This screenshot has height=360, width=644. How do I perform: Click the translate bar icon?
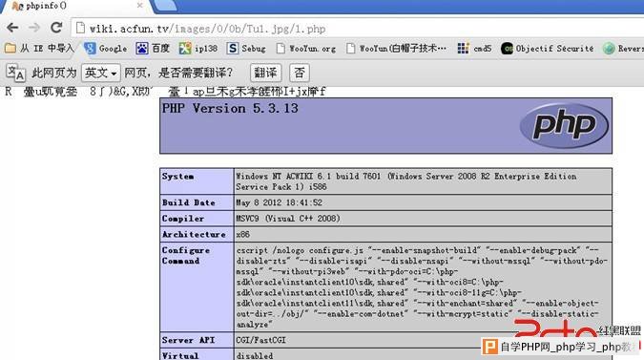[x=16, y=74]
